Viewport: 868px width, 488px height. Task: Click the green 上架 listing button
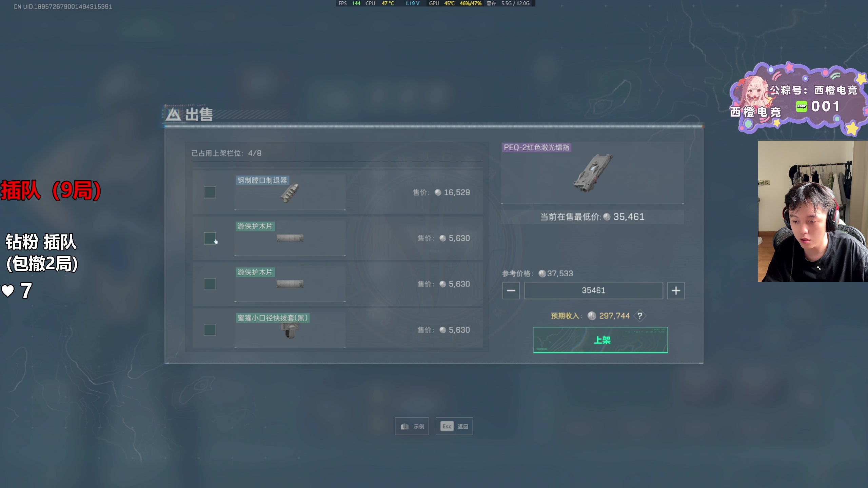[600, 340]
